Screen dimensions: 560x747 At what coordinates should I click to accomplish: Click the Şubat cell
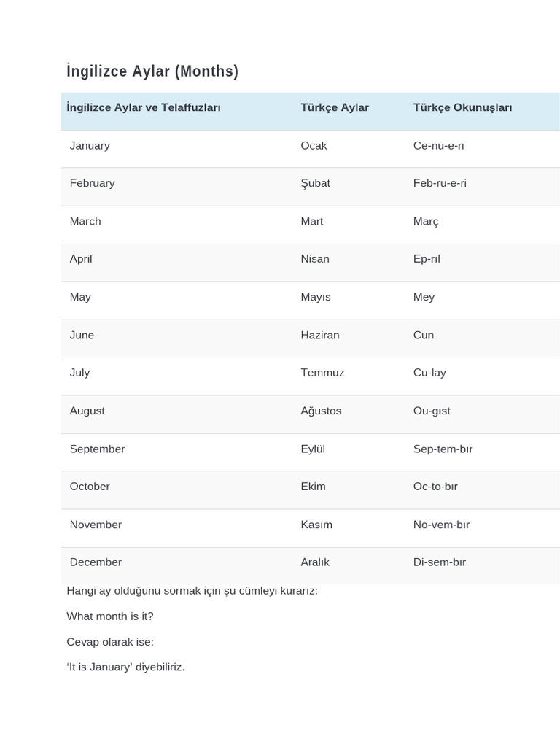[315, 183]
